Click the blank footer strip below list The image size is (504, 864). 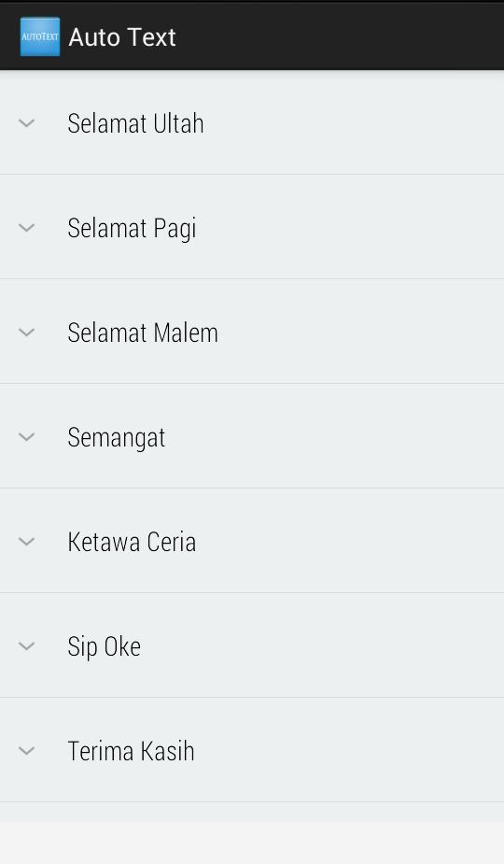(x=252, y=843)
